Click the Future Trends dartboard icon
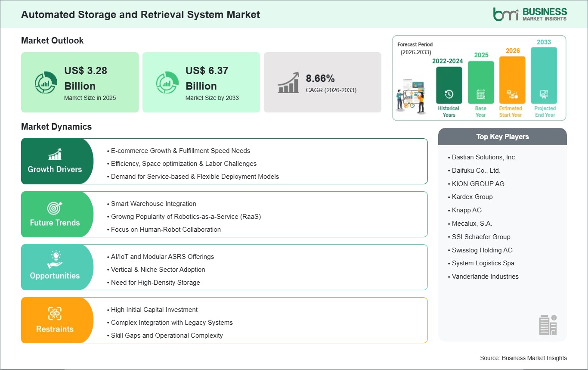 pos(56,207)
